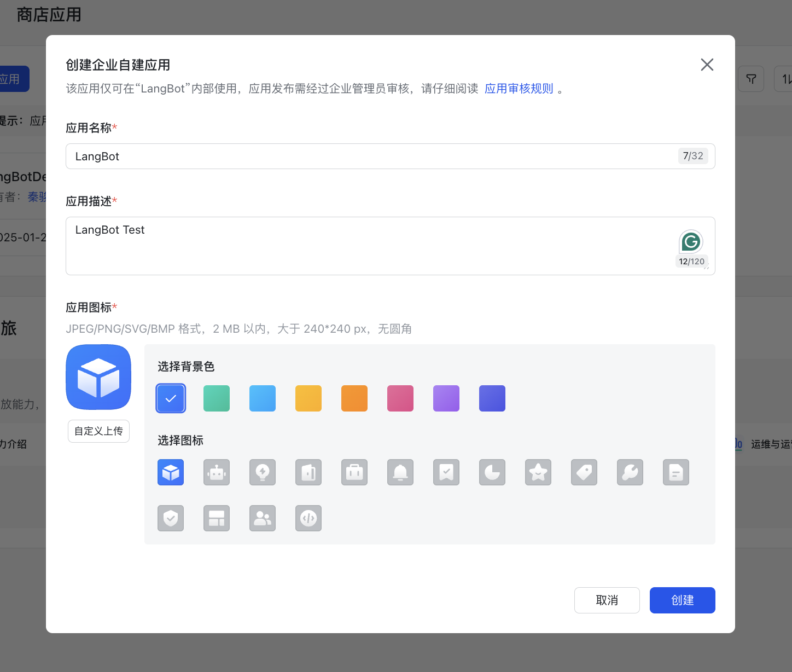Click the 创建 button
Image resolution: width=792 pixels, height=672 pixels.
click(x=682, y=600)
